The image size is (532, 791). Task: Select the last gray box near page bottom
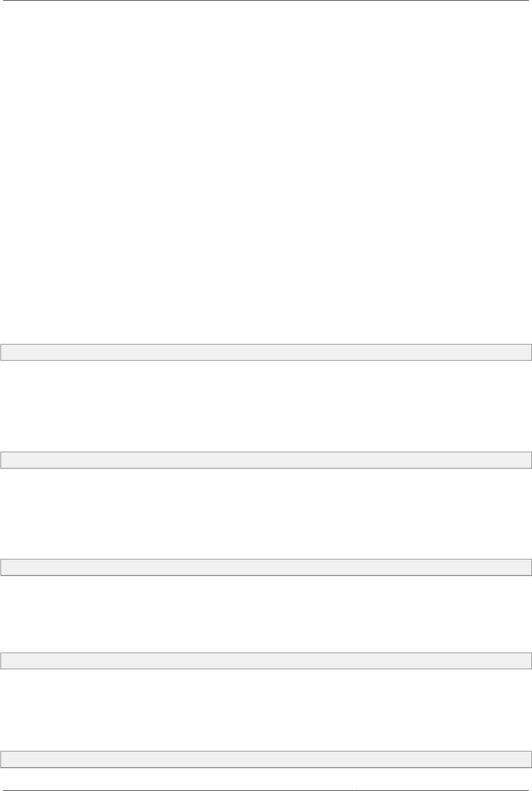pos(266,759)
